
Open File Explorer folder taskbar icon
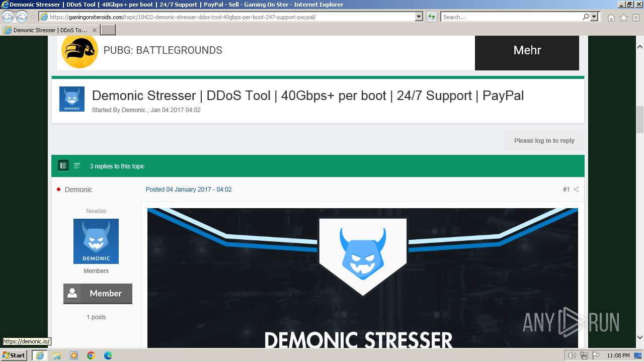point(57,355)
